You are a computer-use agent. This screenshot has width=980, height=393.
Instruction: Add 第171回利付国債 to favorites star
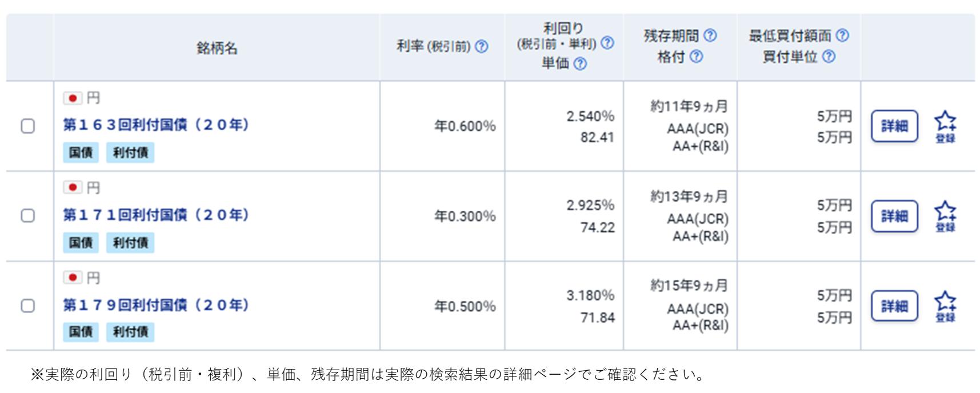coord(945,216)
